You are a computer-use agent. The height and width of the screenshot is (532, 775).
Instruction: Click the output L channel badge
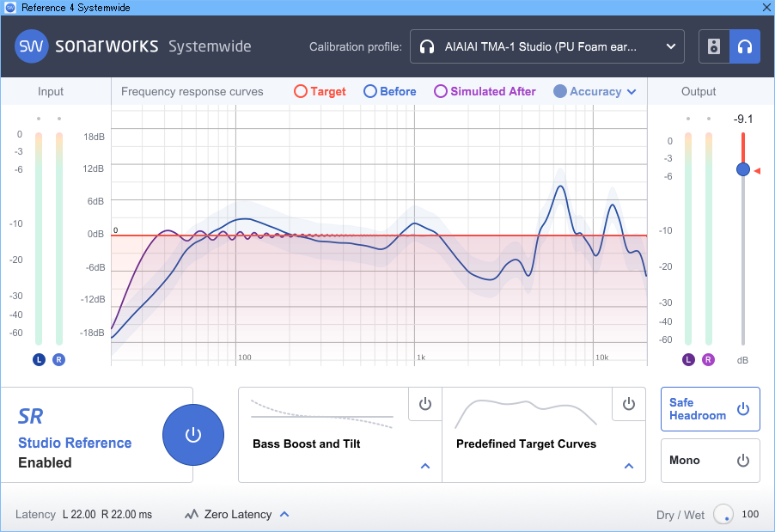[x=688, y=359]
